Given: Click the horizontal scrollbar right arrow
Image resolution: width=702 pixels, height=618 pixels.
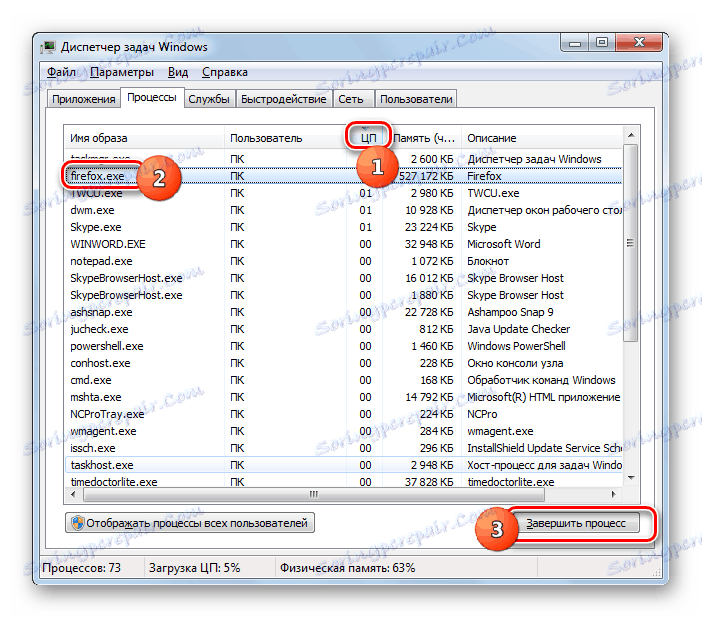Looking at the screenshot, I should [x=614, y=494].
